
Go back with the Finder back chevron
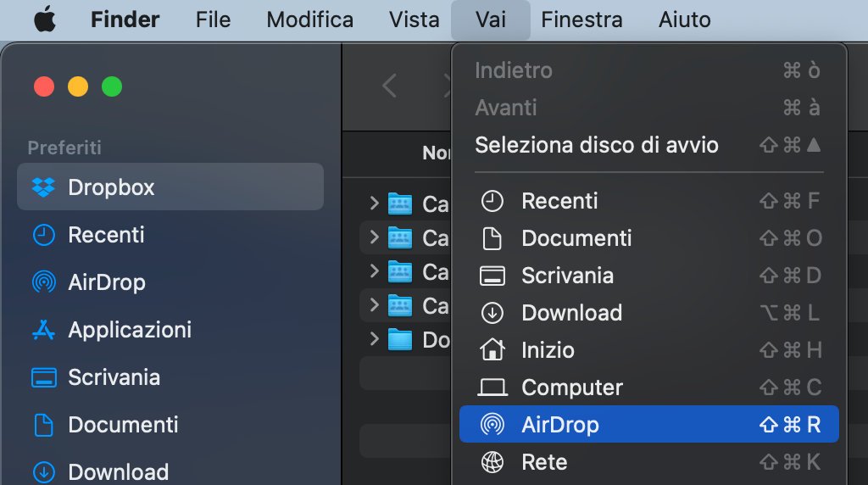point(390,86)
